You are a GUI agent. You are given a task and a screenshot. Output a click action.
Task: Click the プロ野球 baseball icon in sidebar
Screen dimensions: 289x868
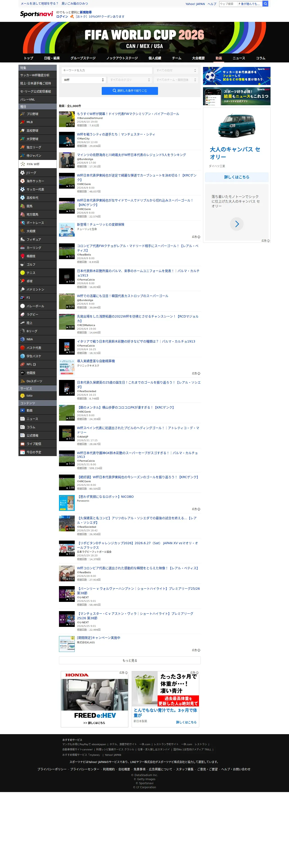23,114
